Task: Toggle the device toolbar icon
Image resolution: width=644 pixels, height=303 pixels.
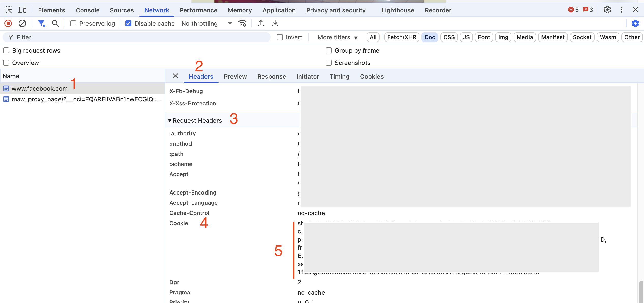Action: coord(22,10)
